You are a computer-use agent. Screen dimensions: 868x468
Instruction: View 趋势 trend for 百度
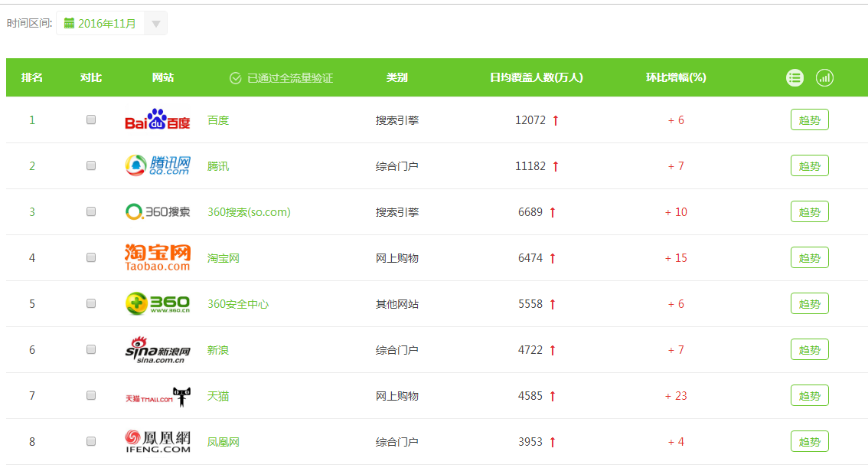pos(809,120)
